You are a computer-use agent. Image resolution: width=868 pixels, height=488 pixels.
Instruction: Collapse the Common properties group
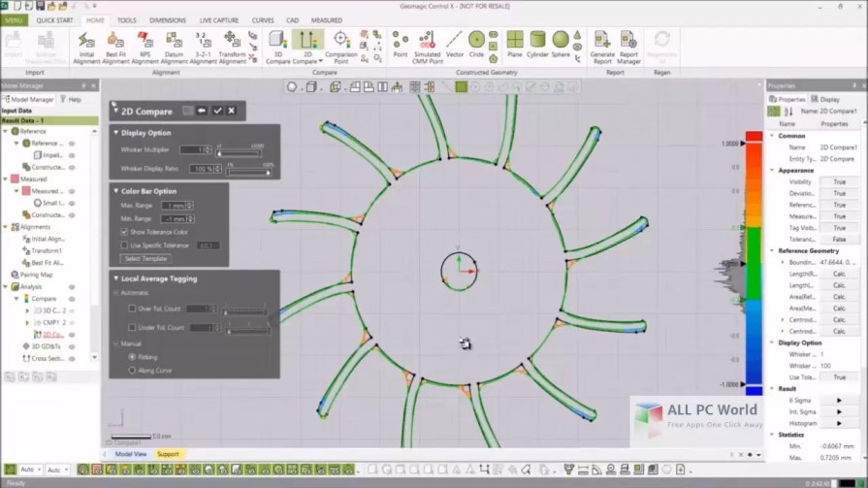772,136
